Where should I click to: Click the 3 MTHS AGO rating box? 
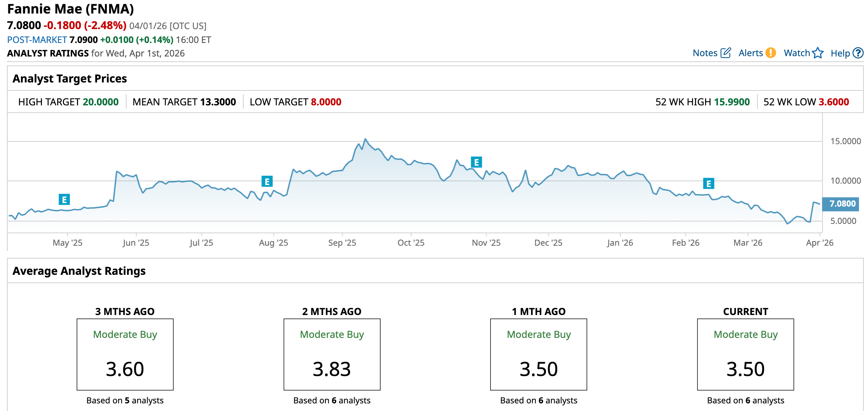125,354
